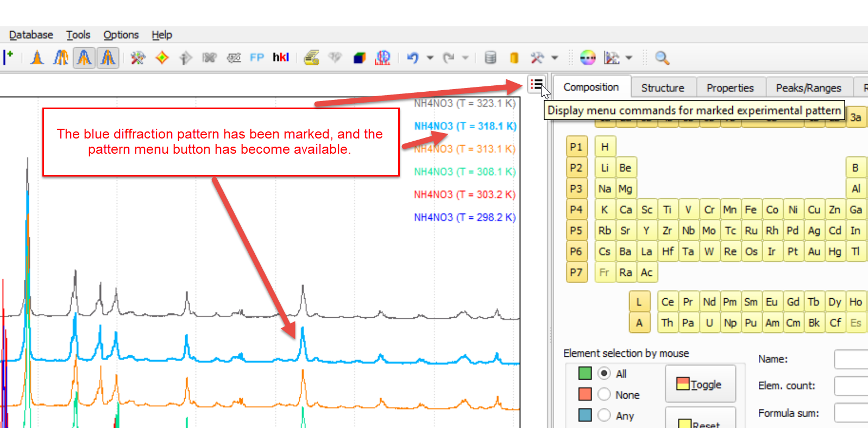
Task: Select the All radio button
Action: click(x=604, y=374)
